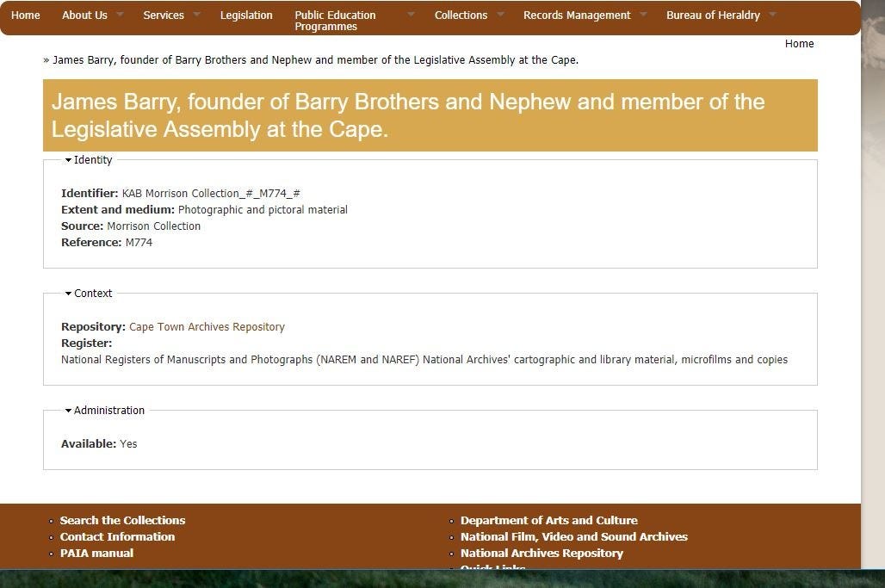This screenshot has width=885, height=588.
Task: Go to the Legislation page
Action: 246,15
